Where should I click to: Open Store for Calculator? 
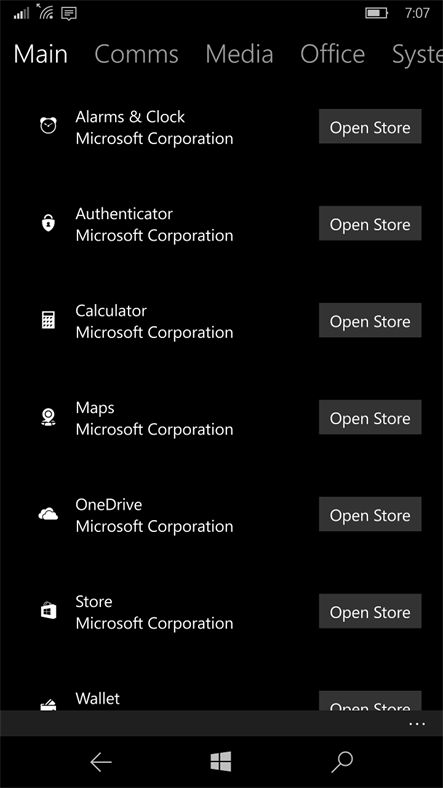click(370, 320)
